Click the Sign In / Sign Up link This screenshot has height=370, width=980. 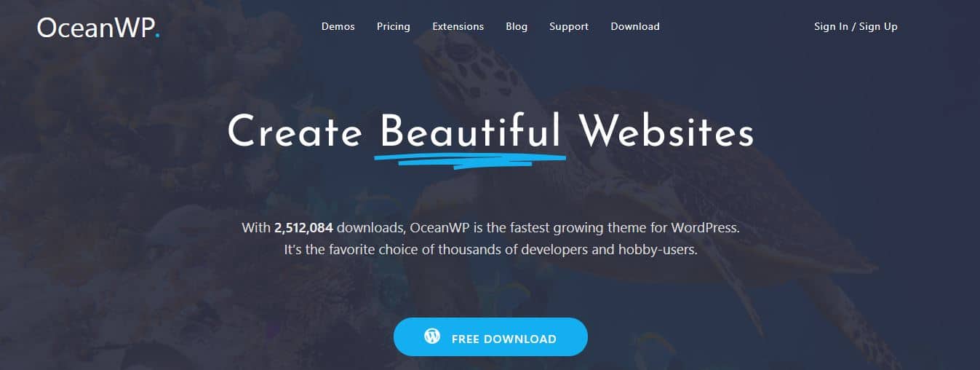pyautogui.click(x=856, y=26)
